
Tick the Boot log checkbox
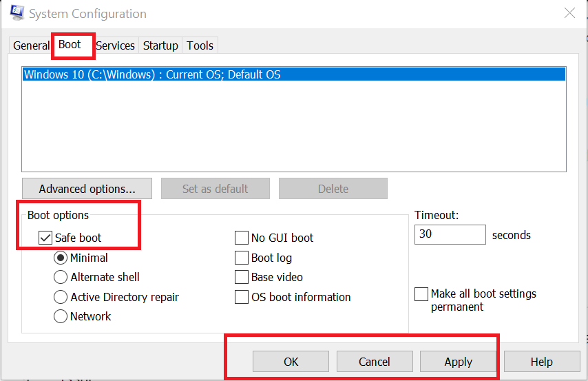tap(242, 258)
